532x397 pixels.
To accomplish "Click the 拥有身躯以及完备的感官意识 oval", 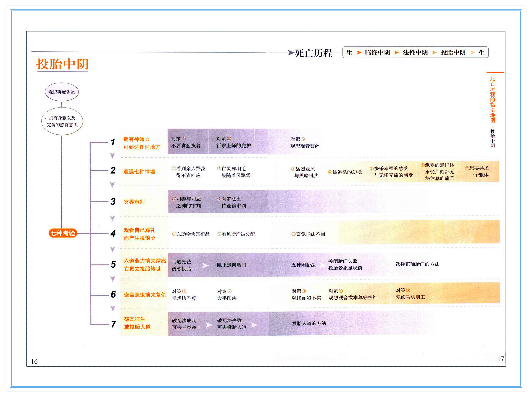I will [62, 121].
